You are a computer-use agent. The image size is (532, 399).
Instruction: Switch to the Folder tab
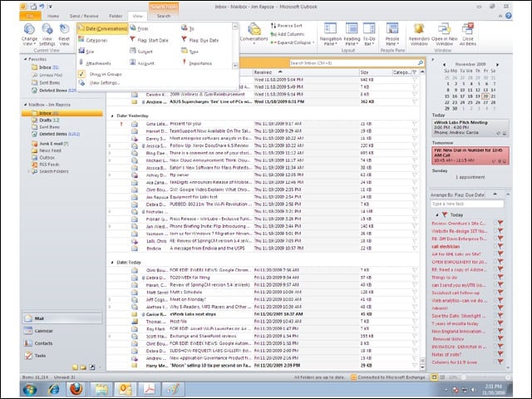(x=116, y=16)
